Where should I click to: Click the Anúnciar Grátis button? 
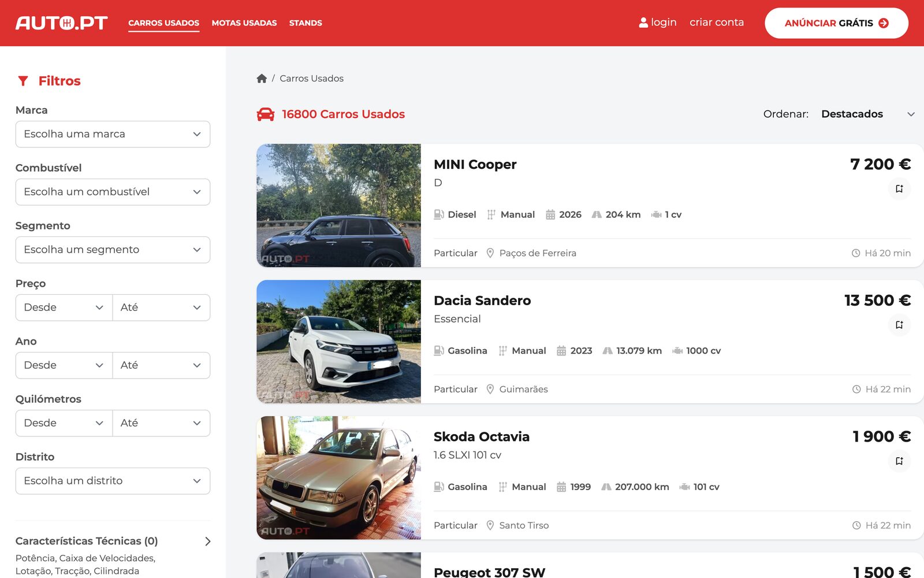click(x=836, y=23)
